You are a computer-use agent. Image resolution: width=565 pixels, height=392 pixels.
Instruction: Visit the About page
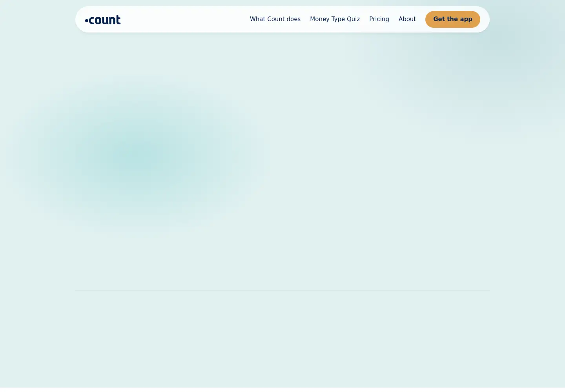pos(407,19)
